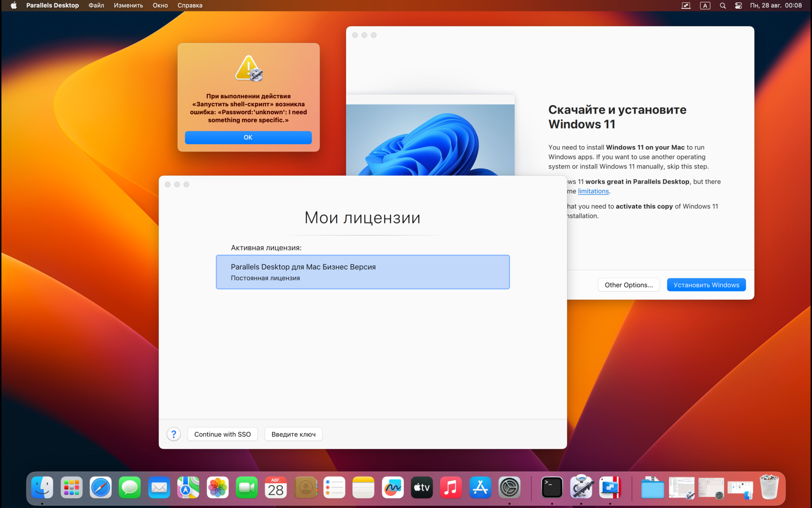Screen dimensions: 812x508
Task: Open the Apple menu
Action: point(13,6)
